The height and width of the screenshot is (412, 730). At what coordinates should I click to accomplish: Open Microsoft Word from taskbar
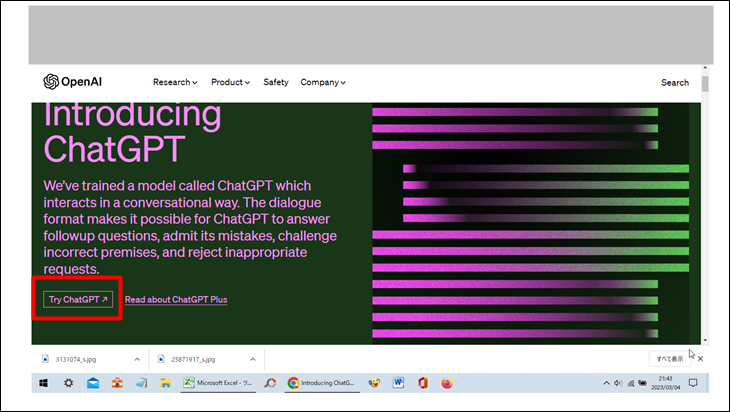[x=398, y=383]
